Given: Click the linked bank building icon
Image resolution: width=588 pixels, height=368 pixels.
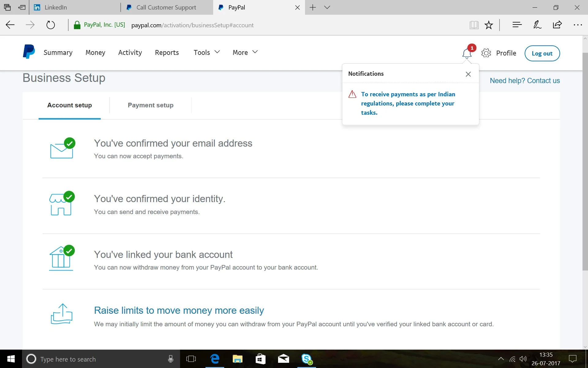Looking at the screenshot, I should point(62,258).
